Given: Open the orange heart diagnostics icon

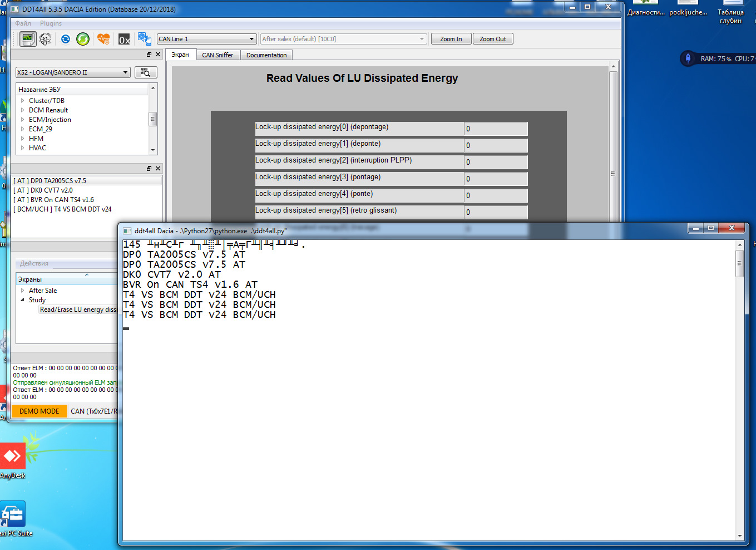Looking at the screenshot, I should 103,39.
